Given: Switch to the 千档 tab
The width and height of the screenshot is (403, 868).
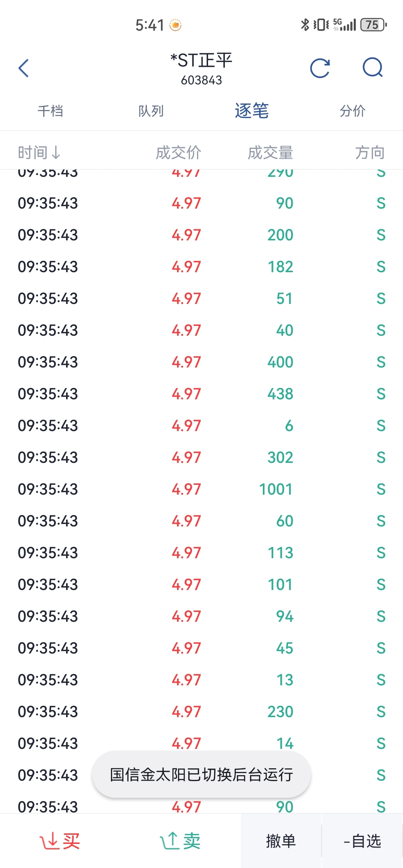Looking at the screenshot, I should coord(50,111).
